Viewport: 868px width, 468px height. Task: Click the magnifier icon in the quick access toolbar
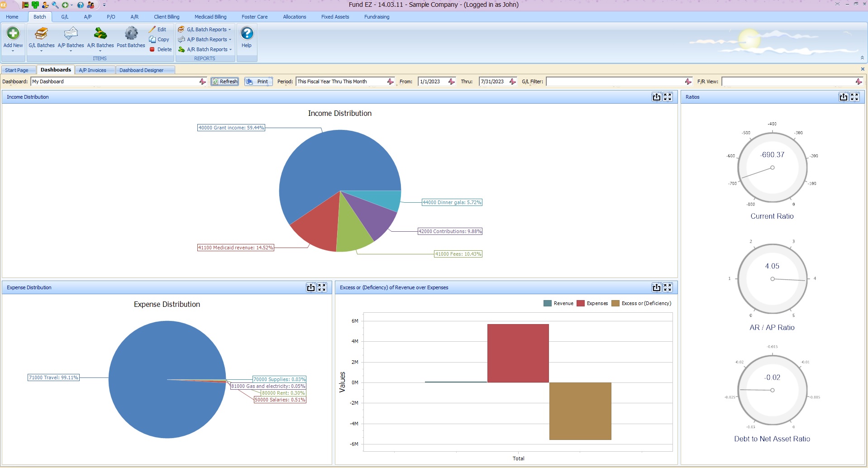55,5
